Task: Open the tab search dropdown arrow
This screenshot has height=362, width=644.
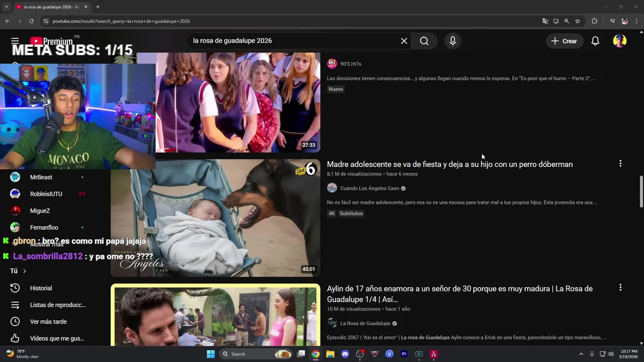Action: (x=7, y=7)
